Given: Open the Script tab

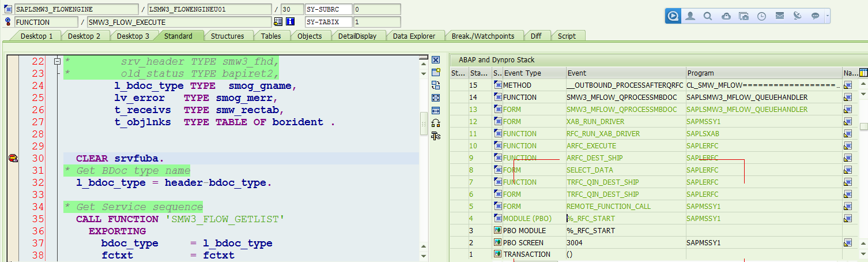Looking at the screenshot, I should 567,36.
